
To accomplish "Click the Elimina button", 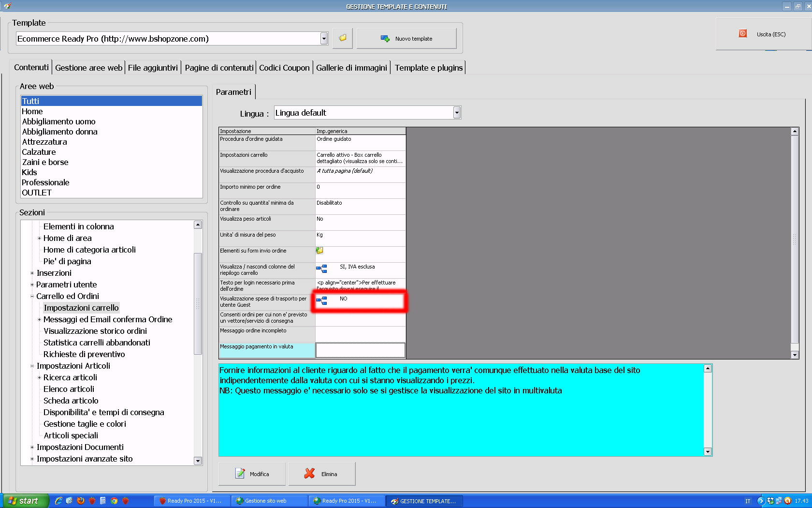I will pos(322,474).
